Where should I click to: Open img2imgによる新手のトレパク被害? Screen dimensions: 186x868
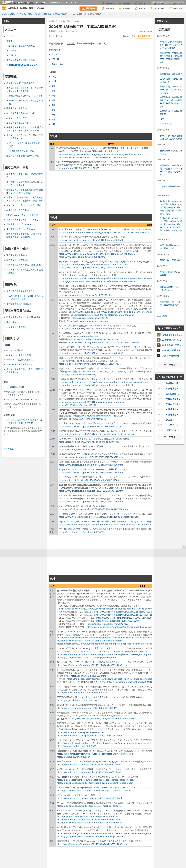click(x=26, y=96)
